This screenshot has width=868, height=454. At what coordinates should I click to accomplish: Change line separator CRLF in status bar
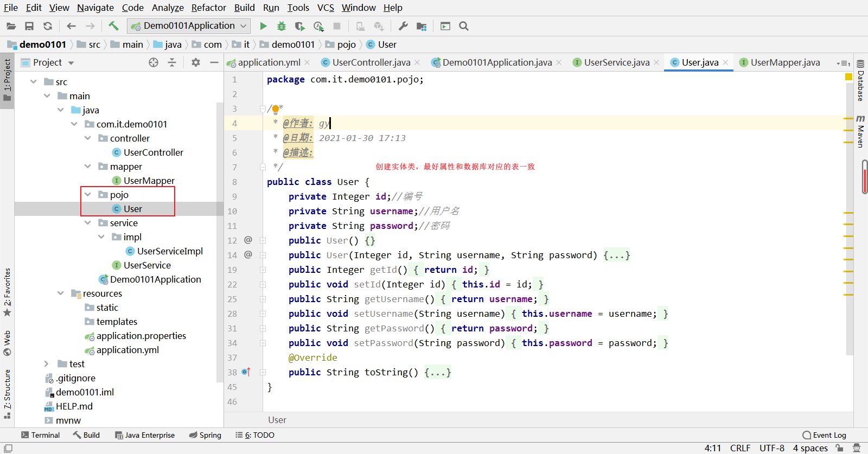(x=740, y=448)
